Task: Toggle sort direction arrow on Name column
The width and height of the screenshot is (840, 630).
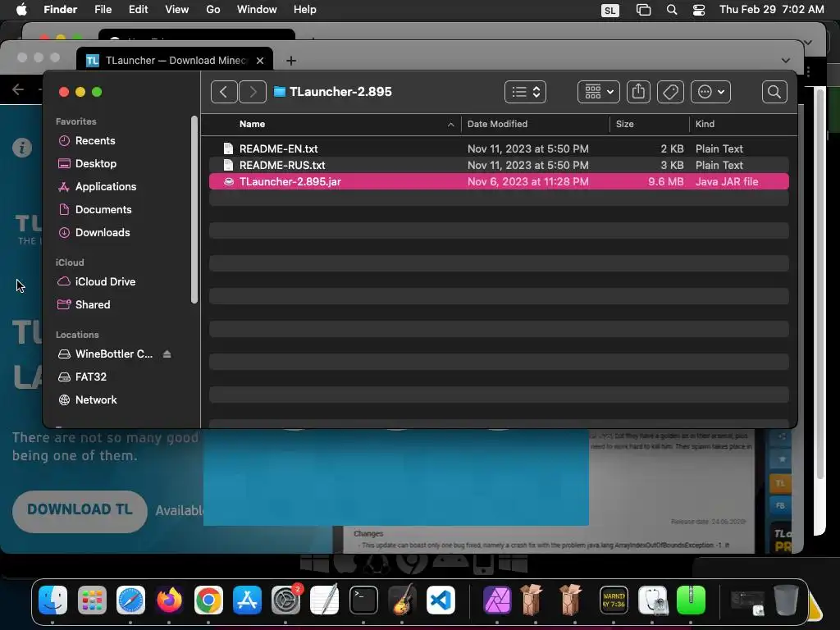Action: pos(450,125)
